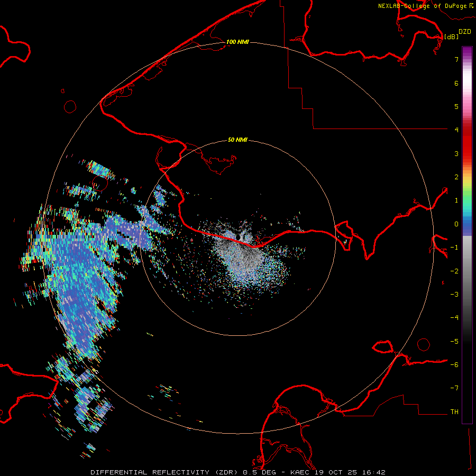The image size is (476, 476).
Task: Click the 50 NMI range ring label
Action: 237,140
